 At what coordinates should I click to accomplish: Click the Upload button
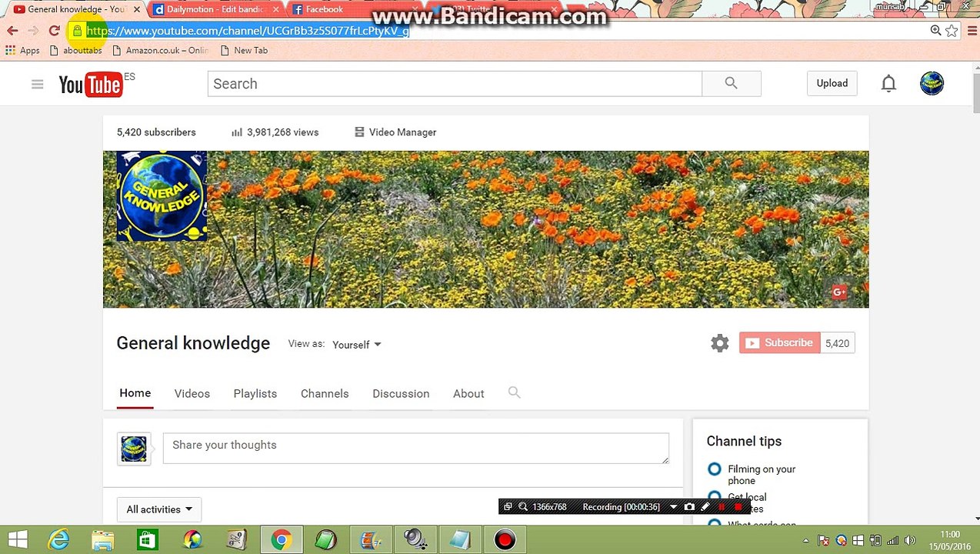[832, 83]
